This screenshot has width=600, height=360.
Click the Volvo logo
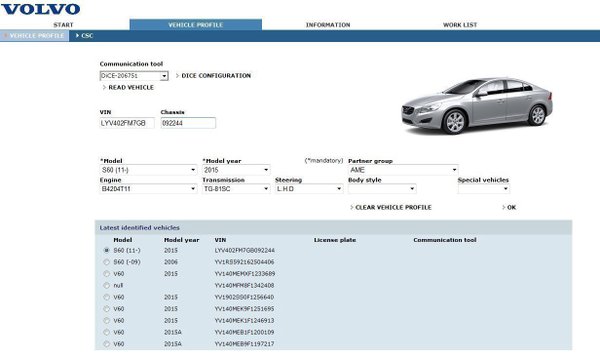point(41,9)
